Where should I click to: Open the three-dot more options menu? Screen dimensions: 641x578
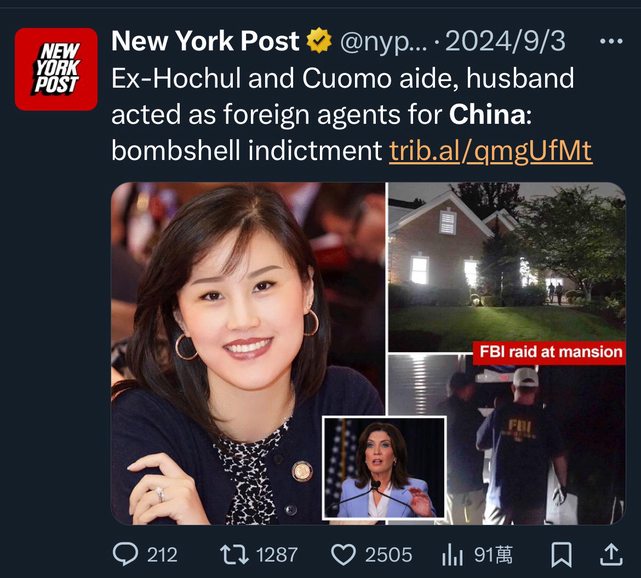(x=611, y=41)
